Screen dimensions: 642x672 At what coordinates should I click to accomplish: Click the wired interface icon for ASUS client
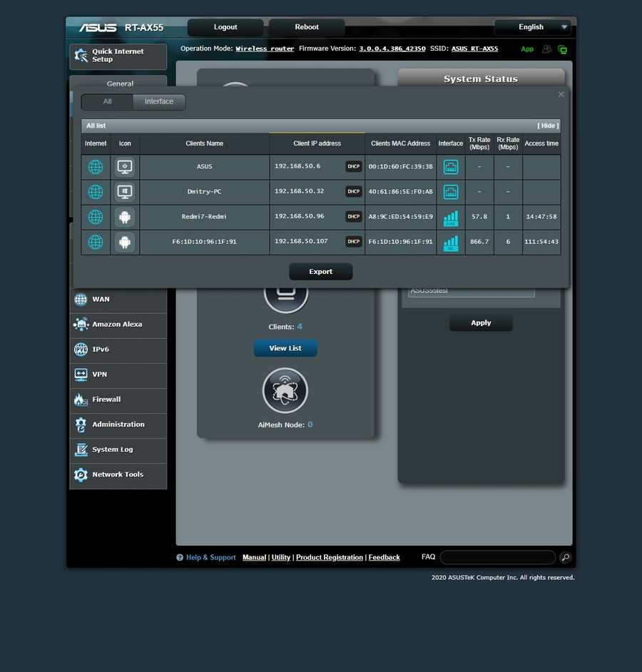pos(451,167)
